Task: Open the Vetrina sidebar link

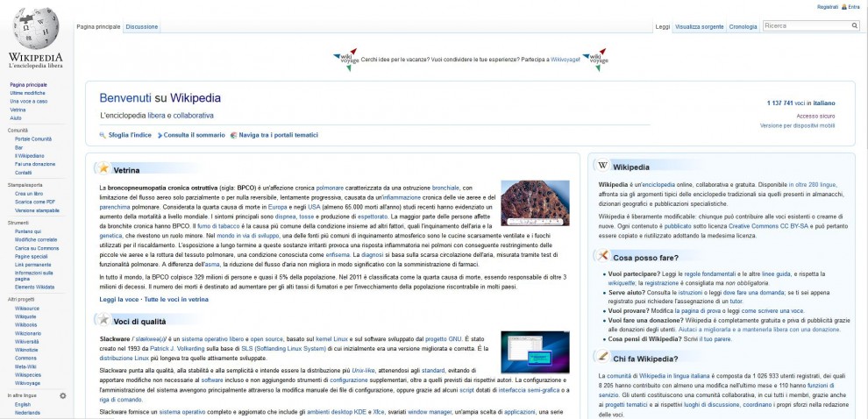Action: [x=18, y=110]
